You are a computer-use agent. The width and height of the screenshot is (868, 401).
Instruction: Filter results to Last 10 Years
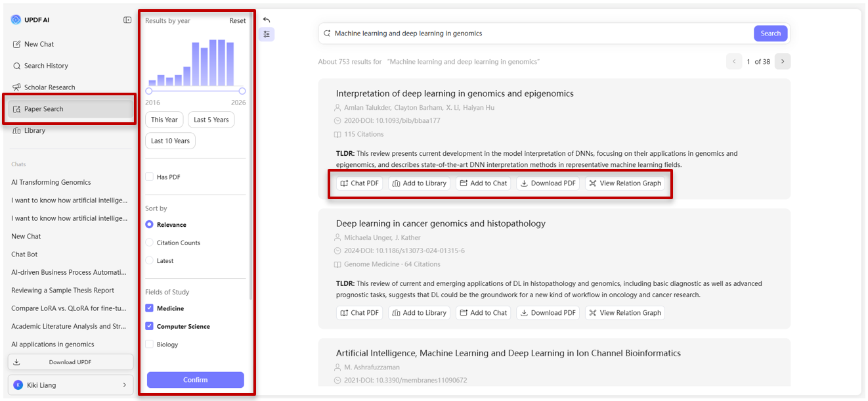(170, 141)
